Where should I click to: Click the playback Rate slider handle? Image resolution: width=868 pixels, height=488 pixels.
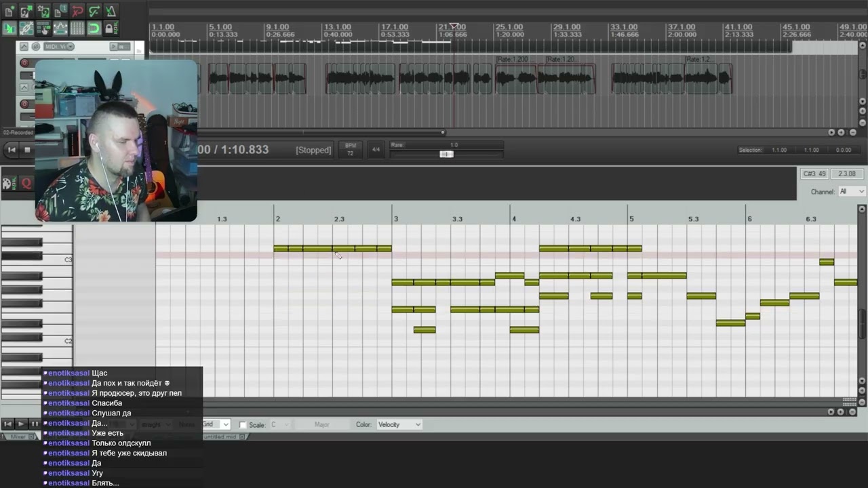(x=446, y=155)
